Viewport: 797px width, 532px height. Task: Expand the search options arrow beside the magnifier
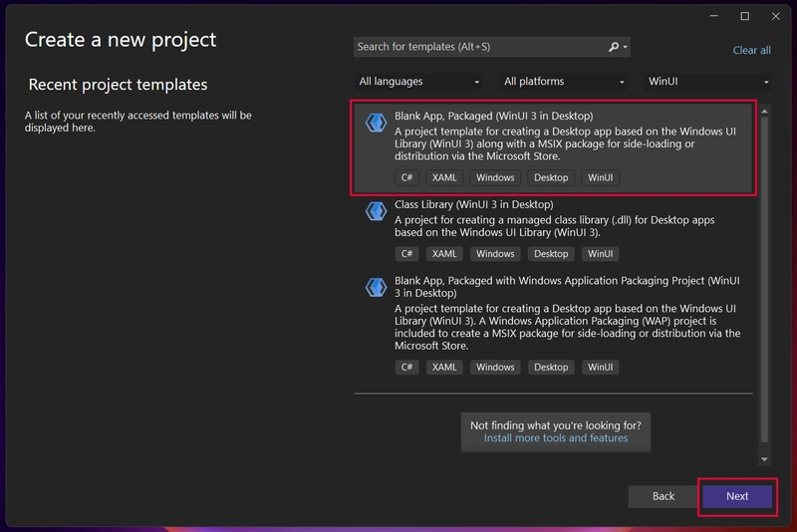pyautogui.click(x=626, y=47)
